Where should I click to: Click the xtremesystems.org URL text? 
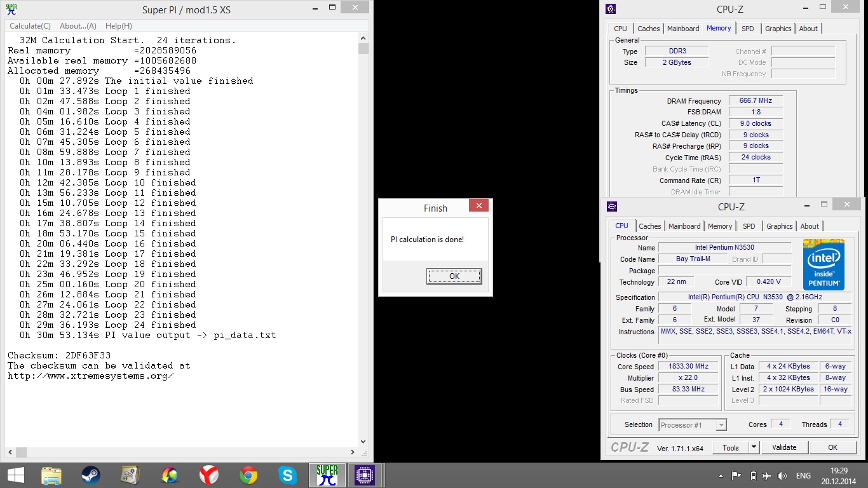(x=91, y=376)
